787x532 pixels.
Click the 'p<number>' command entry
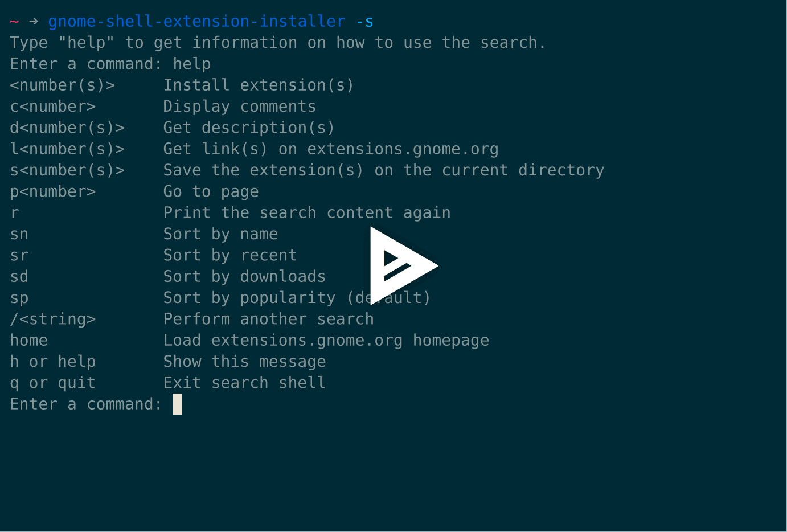tap(53, 191)
